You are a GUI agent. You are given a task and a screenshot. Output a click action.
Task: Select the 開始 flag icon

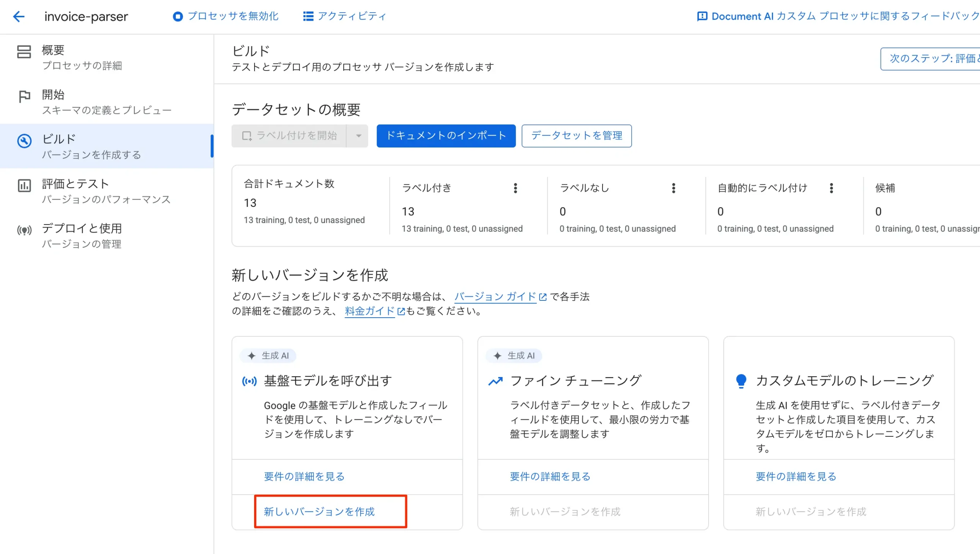pyautogui.click(x=24, y=96)
